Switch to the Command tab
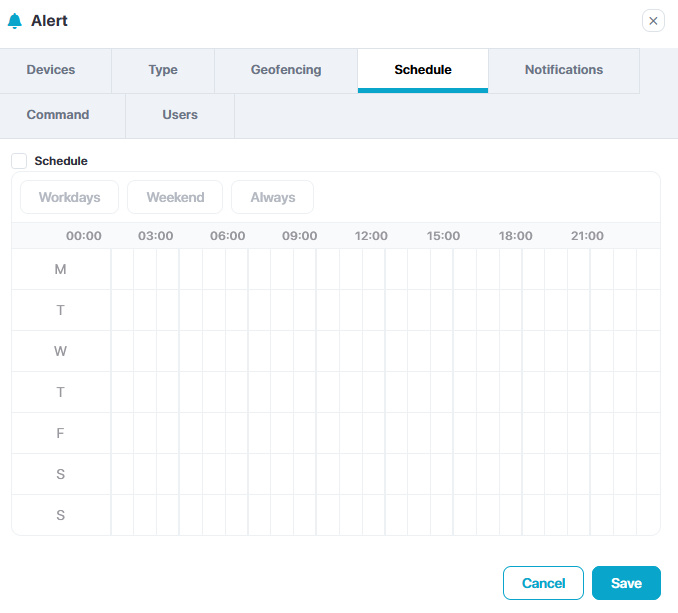Screen dimensions: 678x613 (58, 115)
